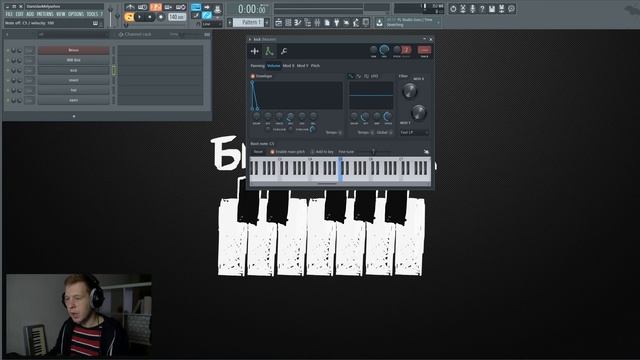Click the Reset root note button
The width and height of the screenshot is (640, 360).
258,152
